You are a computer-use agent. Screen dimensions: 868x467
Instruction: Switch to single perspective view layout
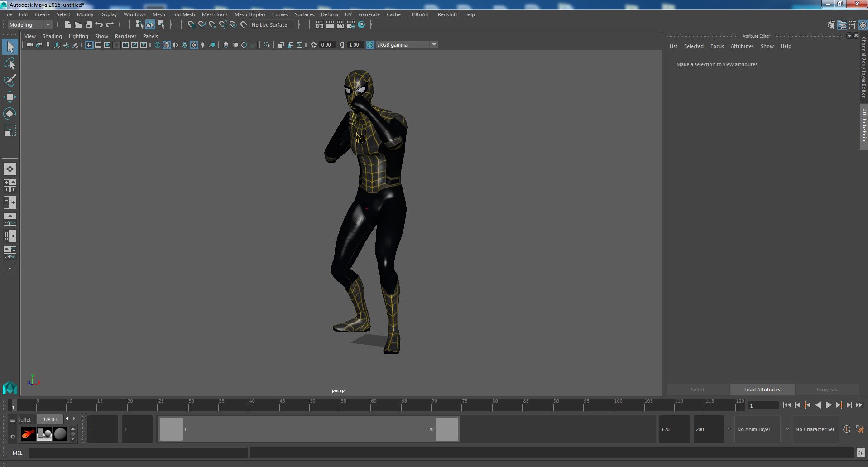[10, 169]
